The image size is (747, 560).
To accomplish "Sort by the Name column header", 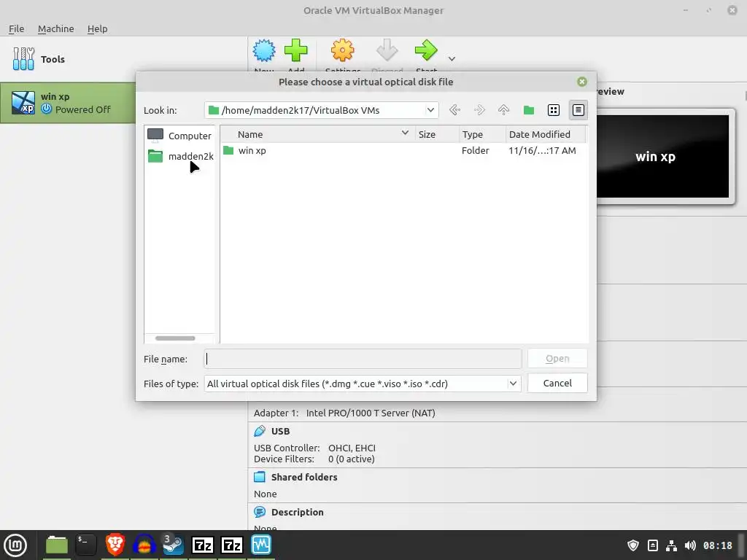I will pos(318,134).
